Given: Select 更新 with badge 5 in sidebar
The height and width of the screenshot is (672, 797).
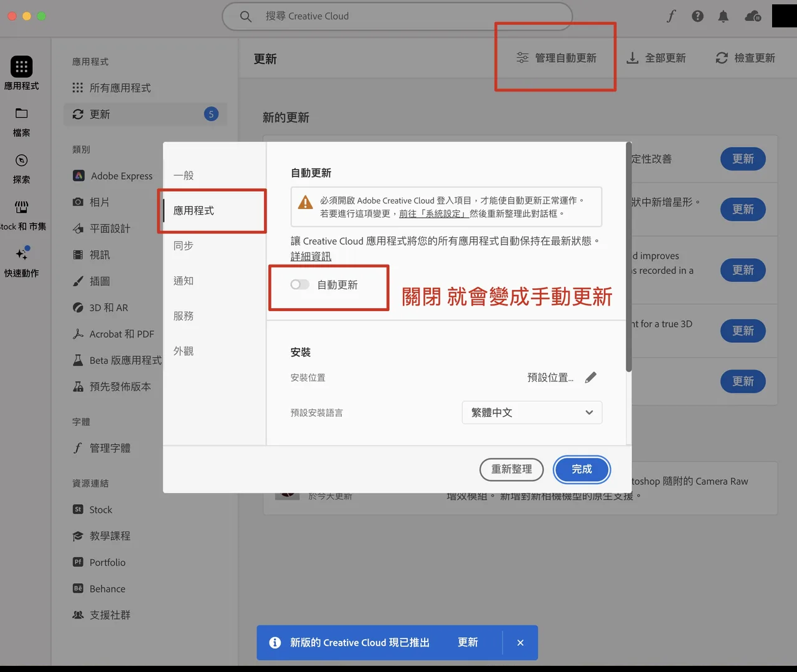Looking at the screenshot, I should [x=146, y=114].
